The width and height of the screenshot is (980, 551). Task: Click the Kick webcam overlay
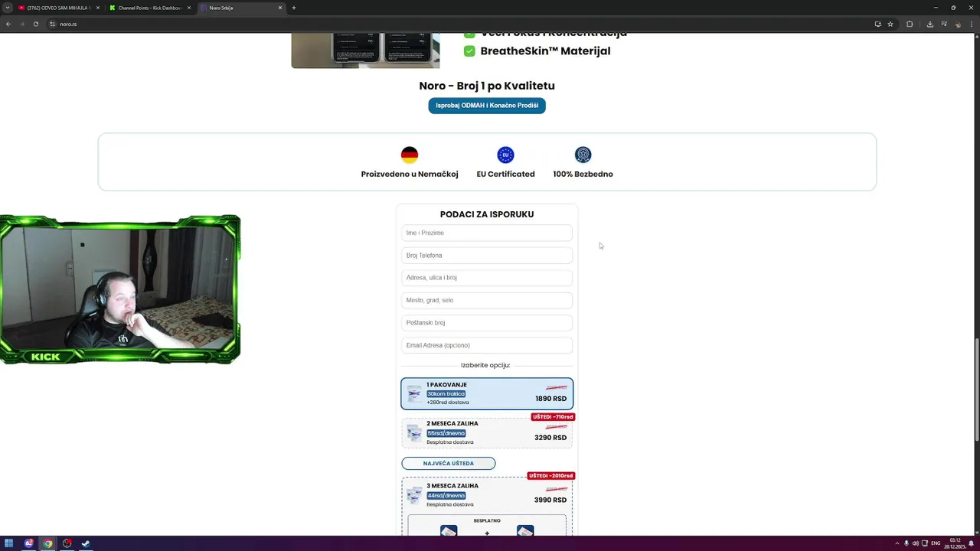120,289
